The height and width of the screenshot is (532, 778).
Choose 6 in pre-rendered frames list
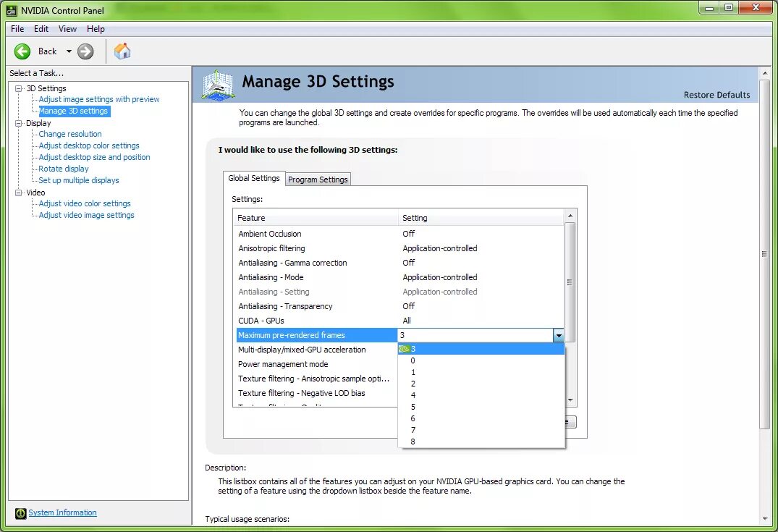tap(481, 418)
